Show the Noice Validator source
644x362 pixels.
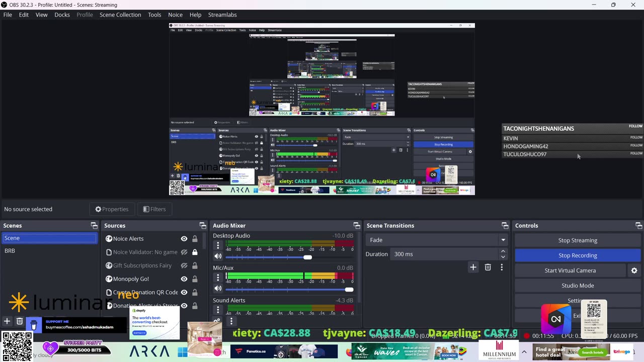pyautogui.click(x=184, y=252)
